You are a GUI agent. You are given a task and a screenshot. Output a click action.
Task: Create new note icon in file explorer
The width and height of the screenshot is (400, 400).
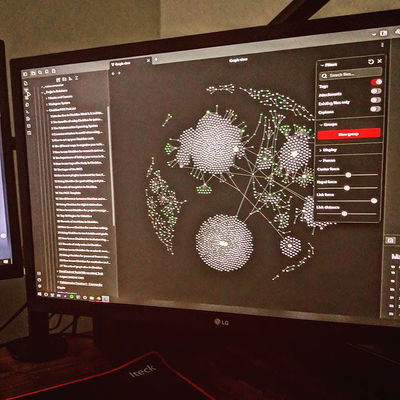point(58,80)
